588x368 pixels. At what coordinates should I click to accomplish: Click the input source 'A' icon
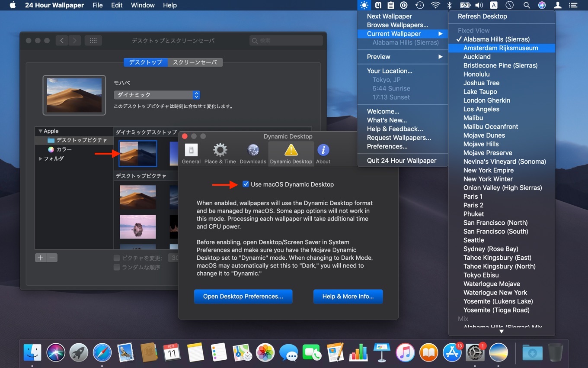pyautogui.click(x=494, y=5)
